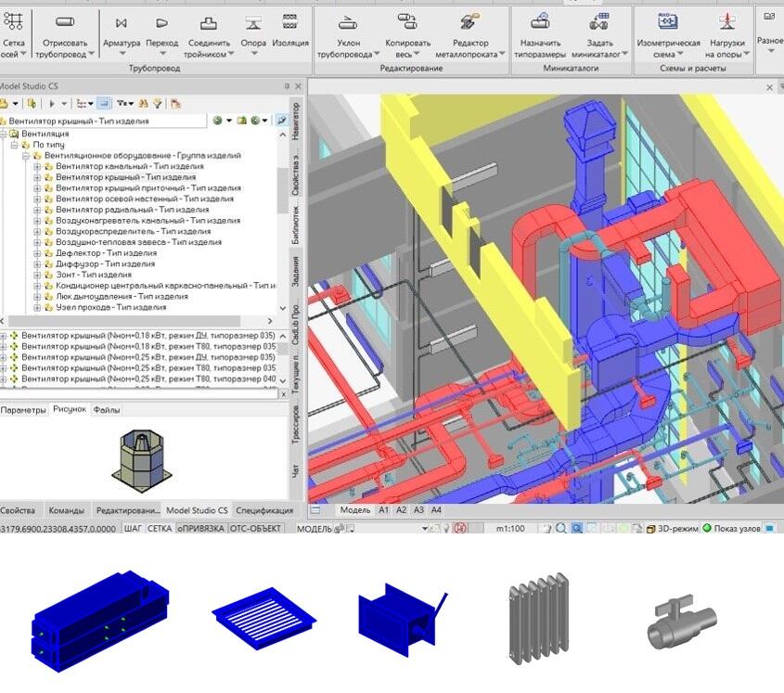Collapse the Вентиляция root tree node
784x693 pixels.
coord(4,134)
